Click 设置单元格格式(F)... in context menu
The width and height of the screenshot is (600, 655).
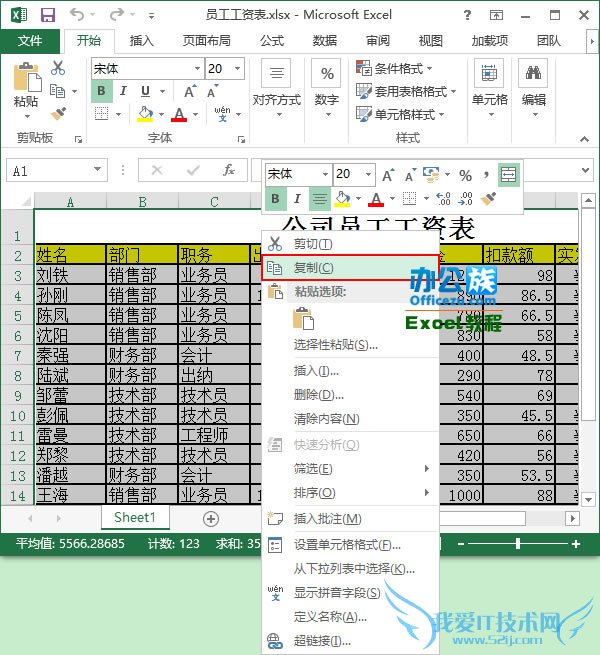click(347, 545)
